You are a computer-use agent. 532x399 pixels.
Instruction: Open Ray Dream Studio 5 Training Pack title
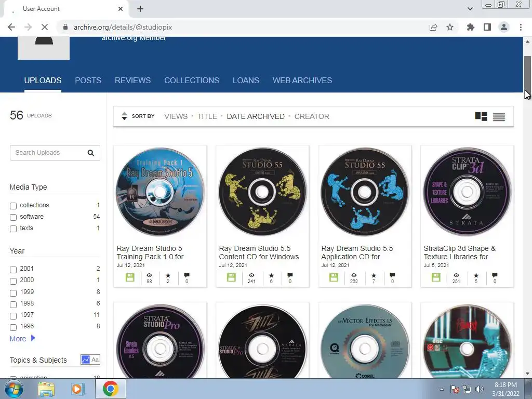(150, 252)
